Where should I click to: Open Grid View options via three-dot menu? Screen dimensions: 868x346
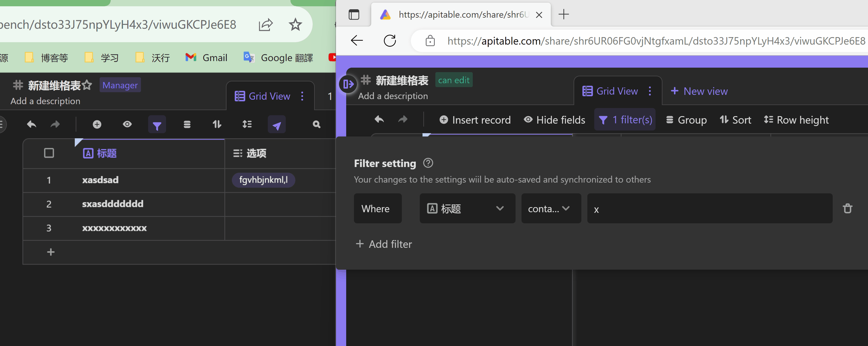point(650,91)
